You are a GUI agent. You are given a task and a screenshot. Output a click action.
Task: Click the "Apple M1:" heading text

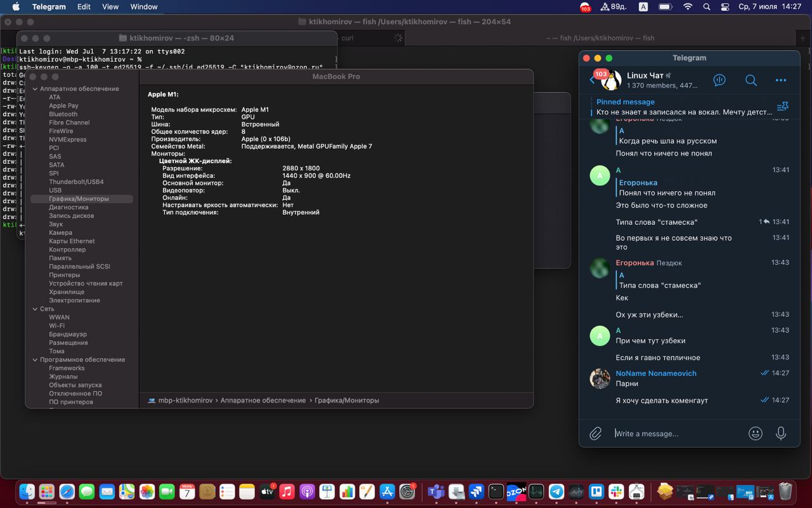(163, 95)
